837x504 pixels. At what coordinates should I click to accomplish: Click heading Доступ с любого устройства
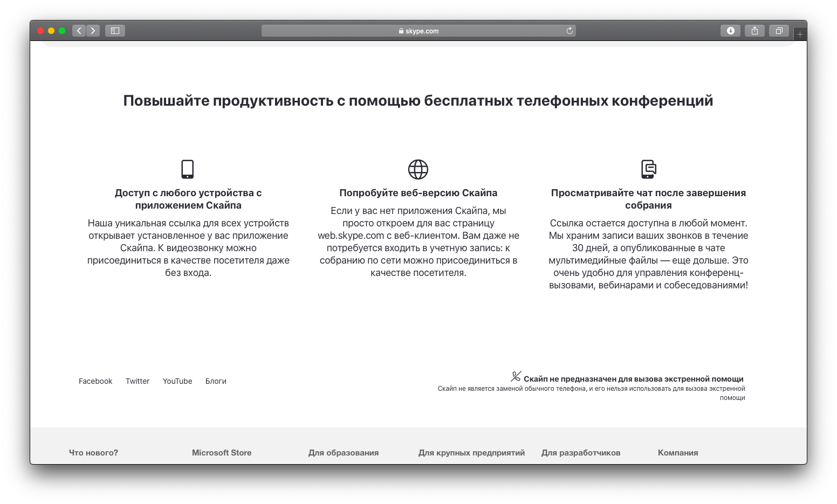pos(188,199)
